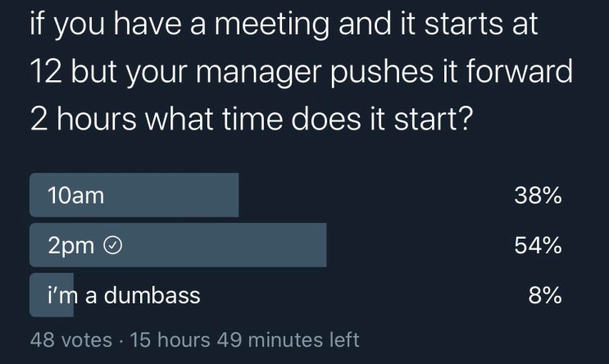Click the 38% result percentage
Screen dimensions: 609x364
538,195
